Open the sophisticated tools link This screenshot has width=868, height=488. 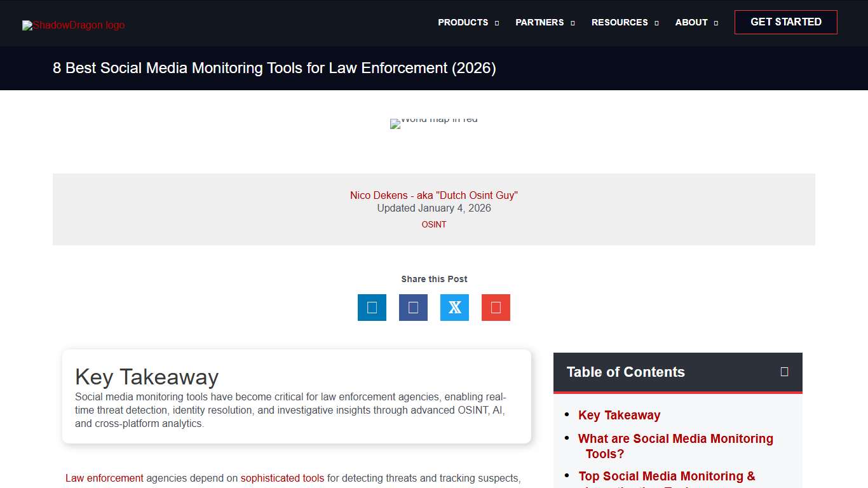pyautogui.click(x=282, y=478)
